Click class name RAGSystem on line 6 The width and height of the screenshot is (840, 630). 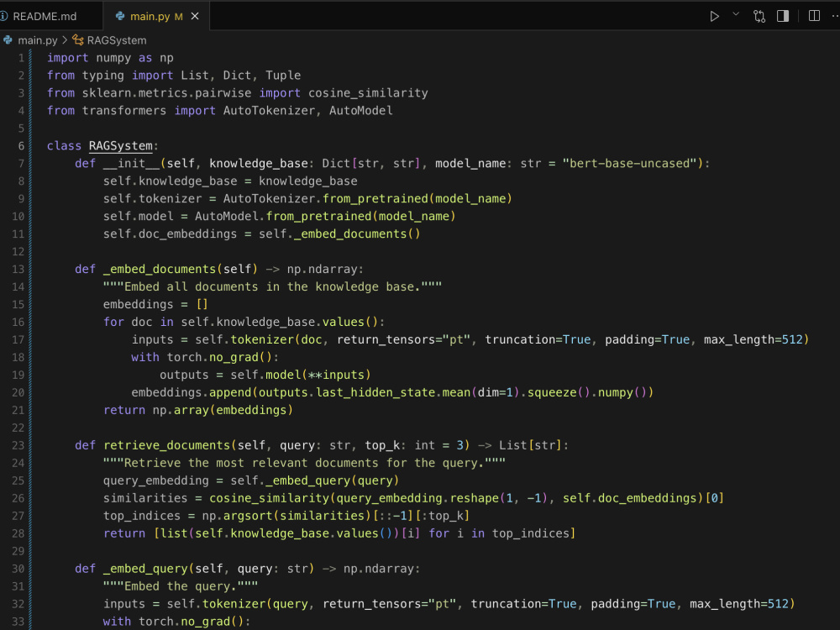point(120,145)
